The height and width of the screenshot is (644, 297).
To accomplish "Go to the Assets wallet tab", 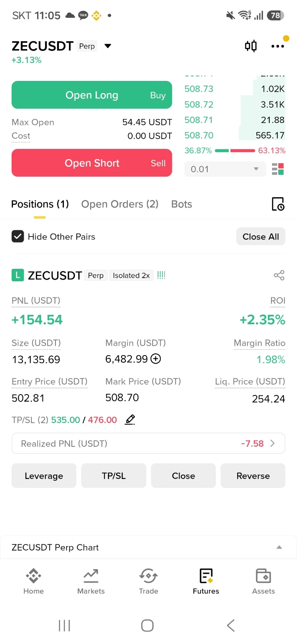I will 264,581.
